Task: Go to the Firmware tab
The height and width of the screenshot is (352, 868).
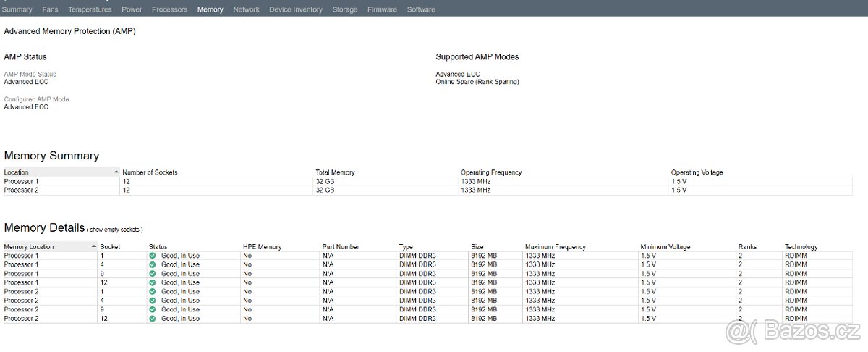Action: pos(382,9)
